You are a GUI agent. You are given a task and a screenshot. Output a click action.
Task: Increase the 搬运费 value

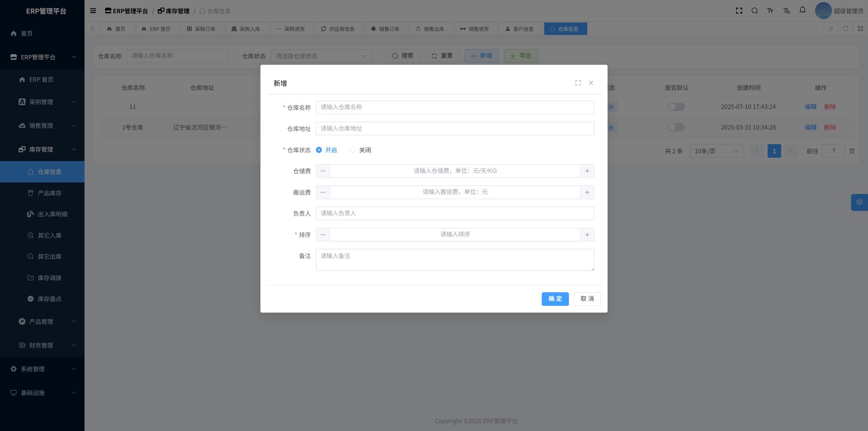[x=587, y=192]
